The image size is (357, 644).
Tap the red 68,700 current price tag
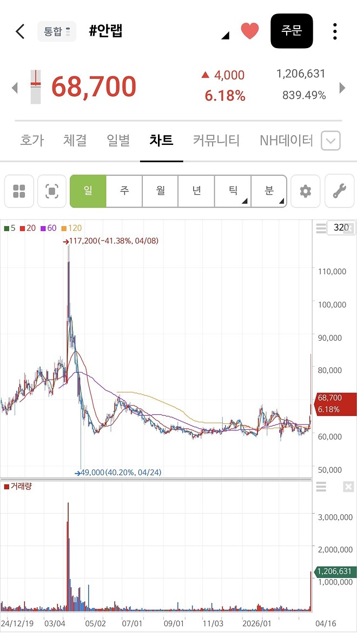[335, 404]
